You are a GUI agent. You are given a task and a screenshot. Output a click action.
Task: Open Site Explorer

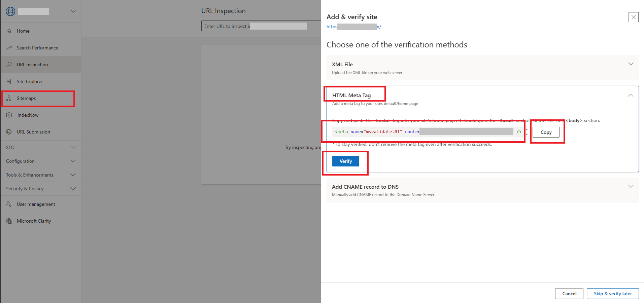pos(30,81)
